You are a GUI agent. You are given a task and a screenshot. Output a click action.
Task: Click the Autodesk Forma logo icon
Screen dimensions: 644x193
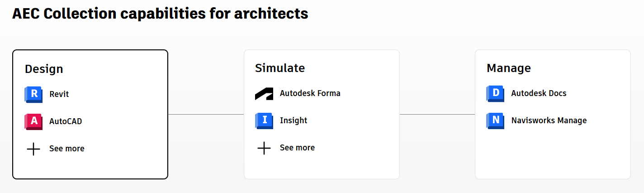coord(264,93)
